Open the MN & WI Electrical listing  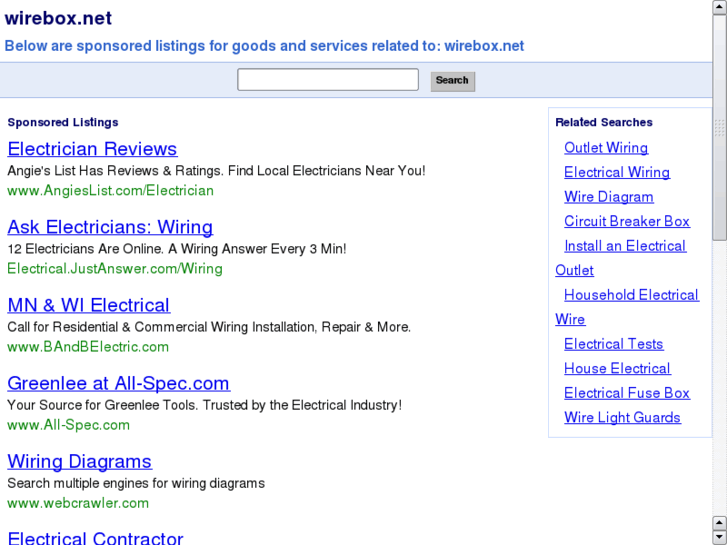[x=89, y=305]
